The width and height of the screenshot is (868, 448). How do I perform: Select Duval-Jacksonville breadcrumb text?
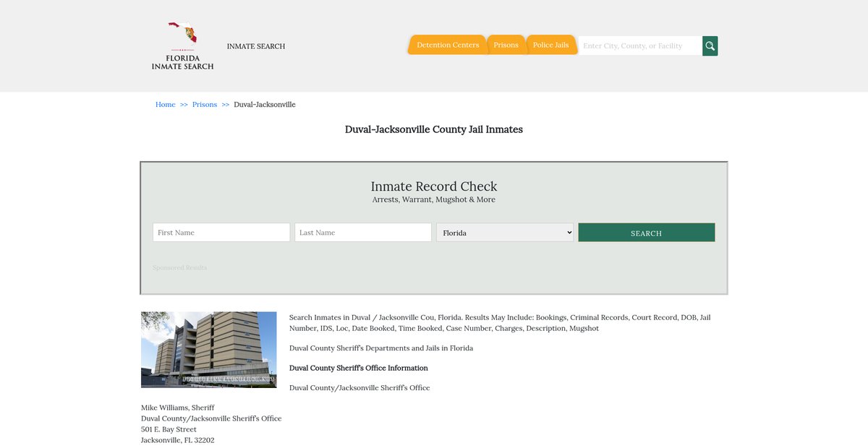tap(265, 105)
